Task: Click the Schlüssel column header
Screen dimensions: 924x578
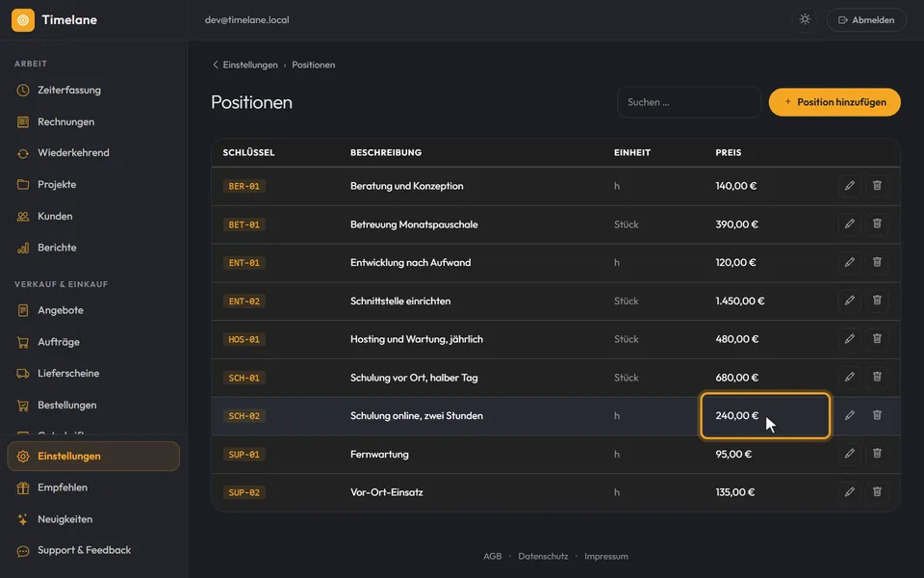Action: coord(248,153)
